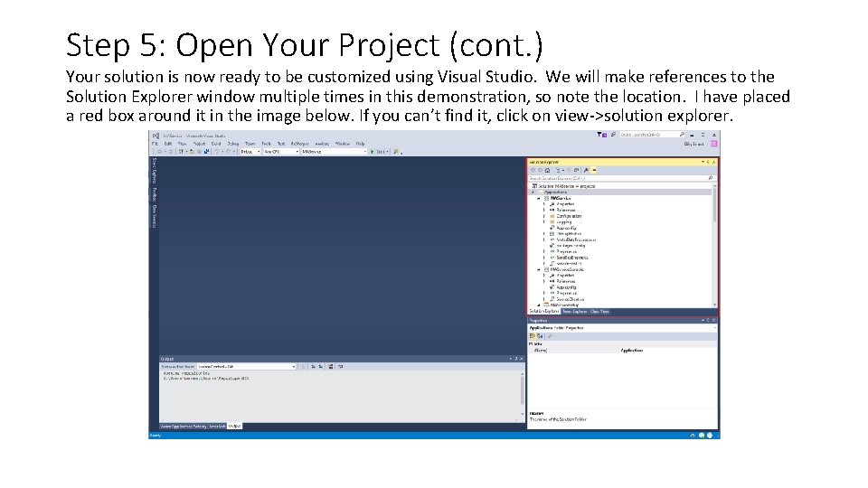Click the Name value field in Properties
868x488 pixels.
(x=669, y=351)
